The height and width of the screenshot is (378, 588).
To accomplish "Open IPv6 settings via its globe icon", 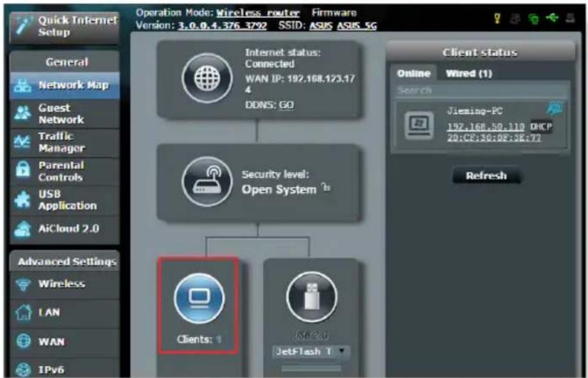I will [x=23, y=370].
